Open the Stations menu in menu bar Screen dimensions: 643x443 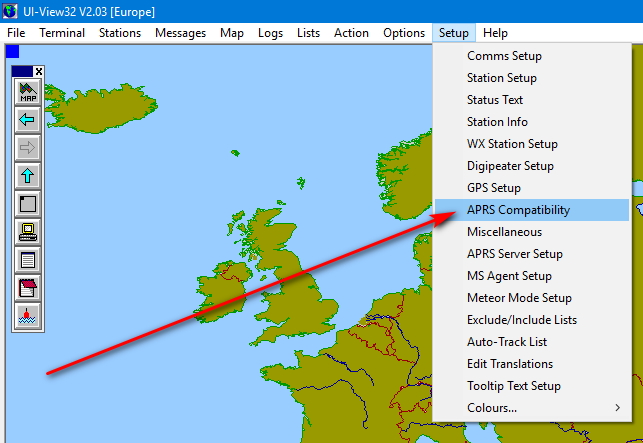(x=120, y=33)
